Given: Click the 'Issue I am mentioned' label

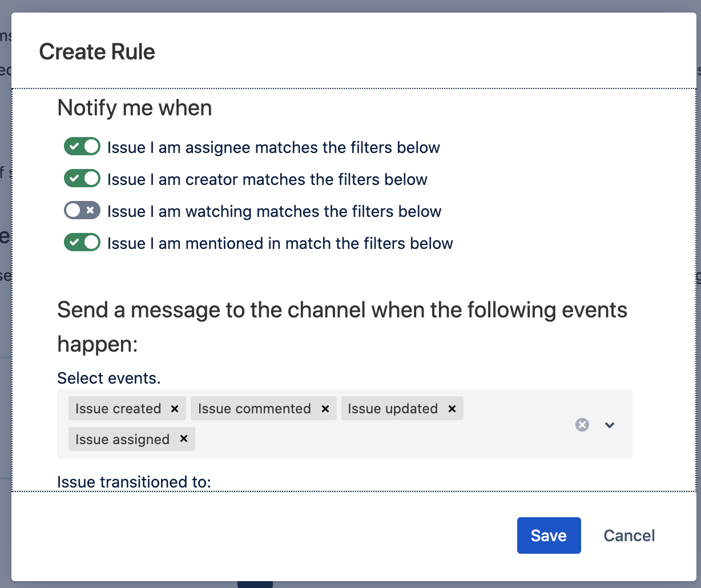Looking at the screenshot, I should pos(280,243).
